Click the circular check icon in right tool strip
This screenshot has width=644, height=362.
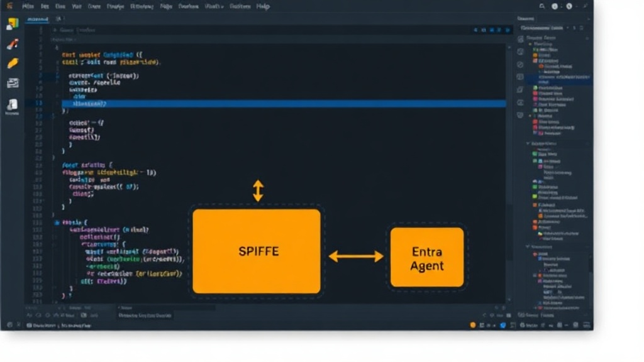(520, 65)
